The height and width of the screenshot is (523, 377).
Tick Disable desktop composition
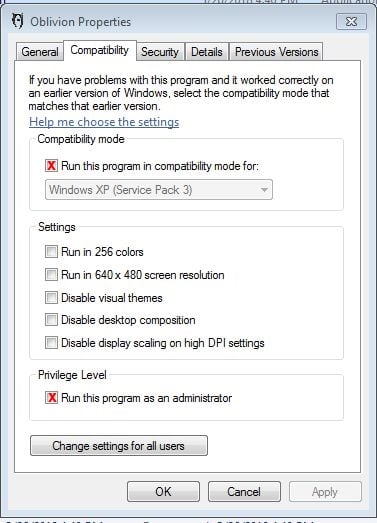click(x=51, y=320)
